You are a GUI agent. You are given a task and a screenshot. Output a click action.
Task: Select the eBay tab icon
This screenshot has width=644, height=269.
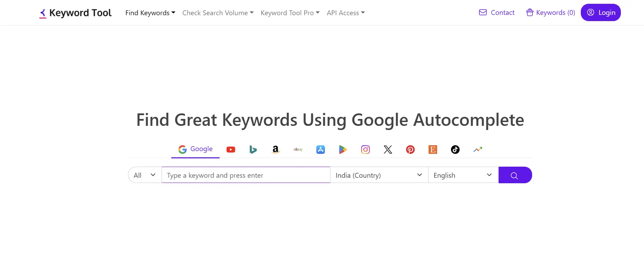[x=298, y=149]
